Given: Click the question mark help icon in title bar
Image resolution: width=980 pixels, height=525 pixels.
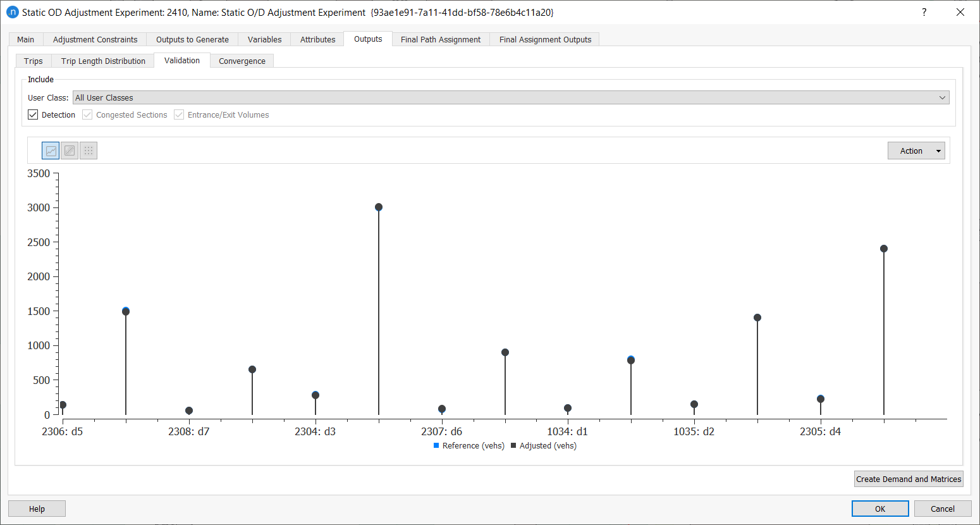Looking at the screenshot, I should (x=924, y=12).
